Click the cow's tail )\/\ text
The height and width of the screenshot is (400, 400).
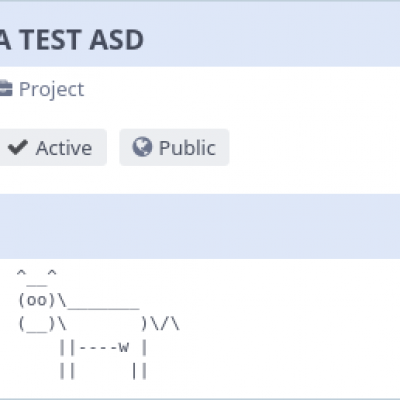pos(160,323)
